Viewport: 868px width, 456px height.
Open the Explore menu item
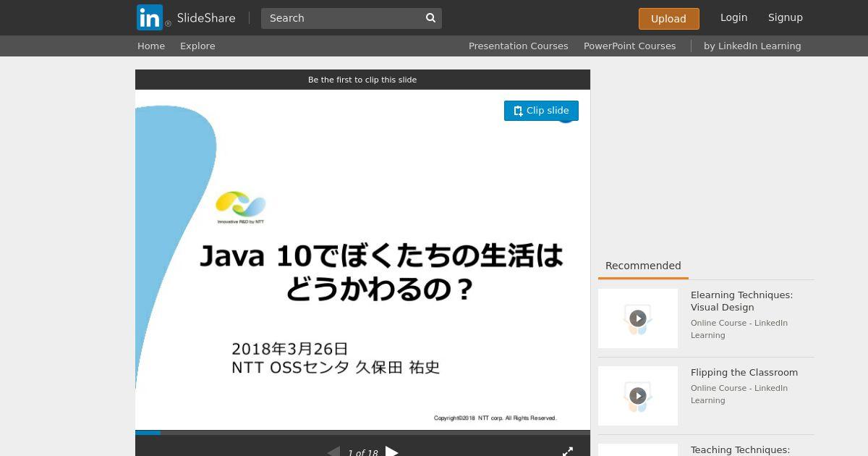pos(197,46)
